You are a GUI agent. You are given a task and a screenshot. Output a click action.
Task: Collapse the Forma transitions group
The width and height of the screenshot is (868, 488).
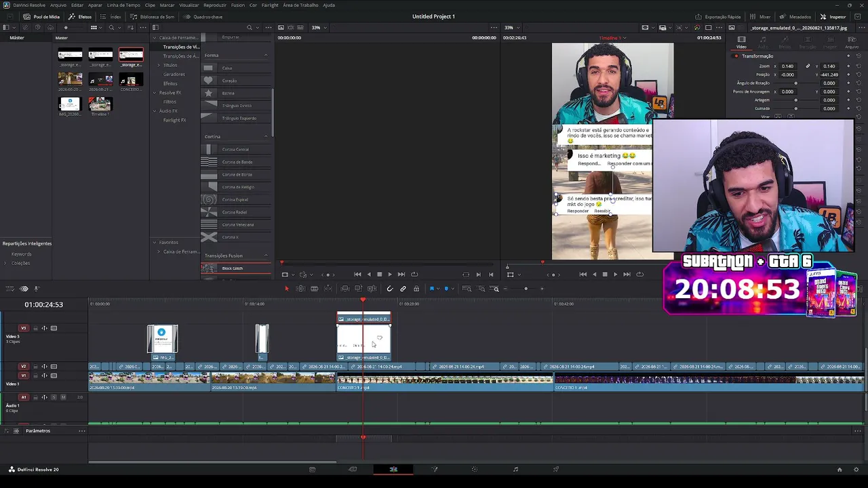[266, 55]
